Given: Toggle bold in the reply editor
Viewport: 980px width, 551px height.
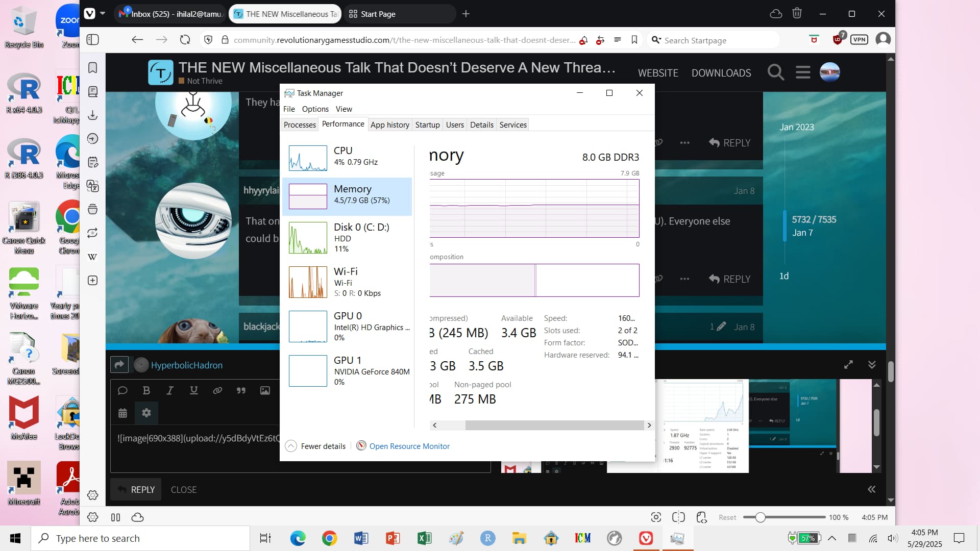Looking at the screenshot, I should click(146, 390).
